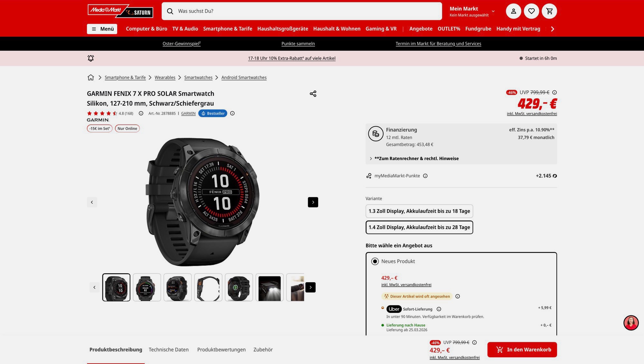Open the wishlist heart icon
This screenshot has height=364, width=644.
[x=531, y=11]
